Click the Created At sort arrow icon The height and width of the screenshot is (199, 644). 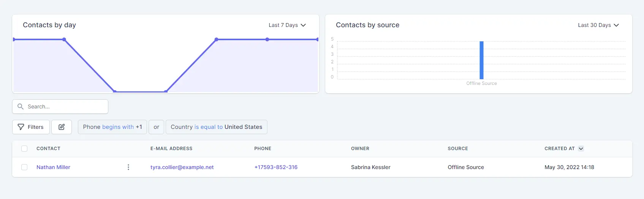click(581, 149)
